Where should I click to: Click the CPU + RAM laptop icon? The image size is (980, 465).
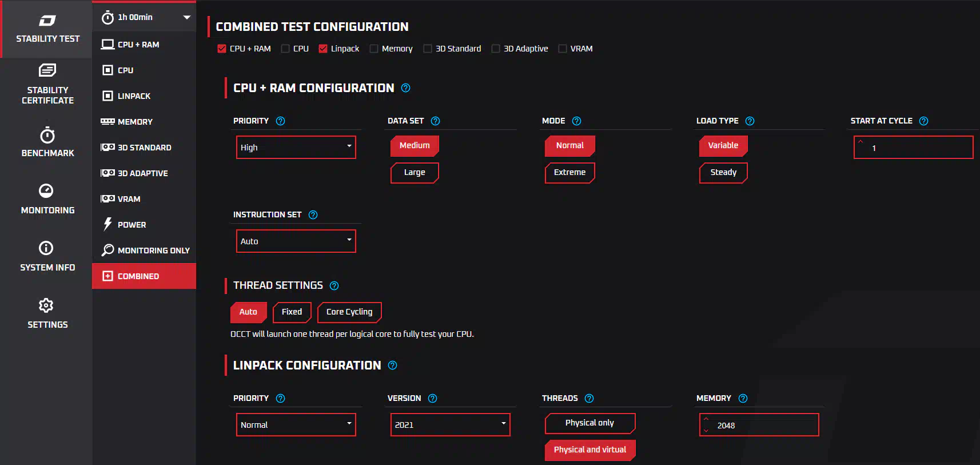[107, 44]
